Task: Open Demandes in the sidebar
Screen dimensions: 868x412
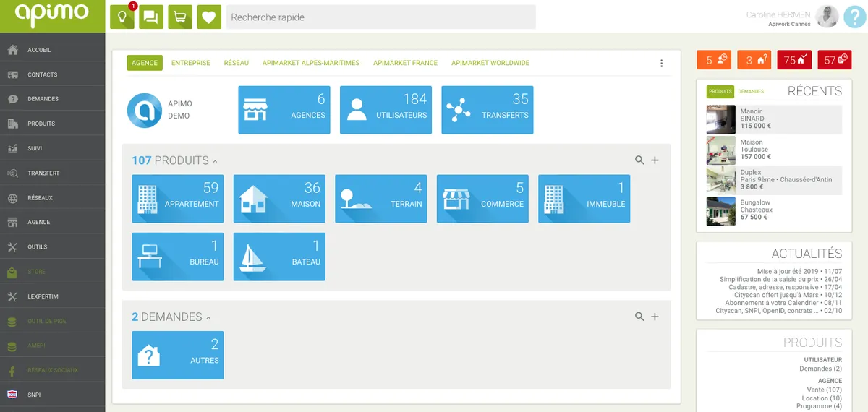Action: tap(52, 99)
